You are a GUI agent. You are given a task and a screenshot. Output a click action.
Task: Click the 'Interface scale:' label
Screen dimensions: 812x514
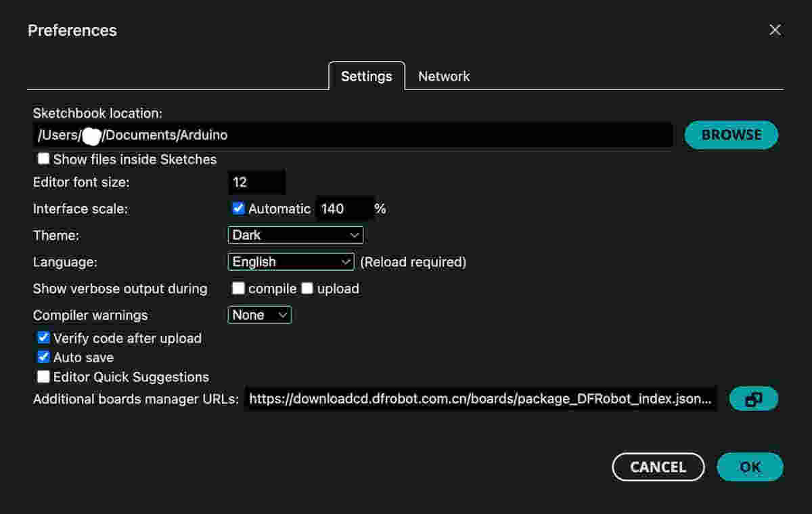click(x=81, y=209)
